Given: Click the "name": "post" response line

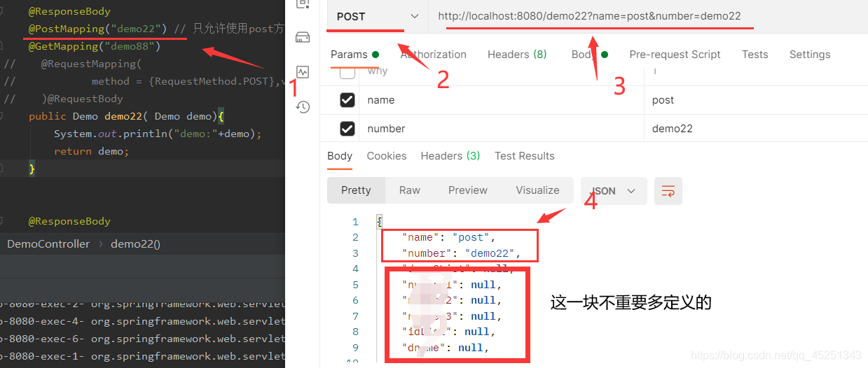Looking at the screenshot, I should click(x=449, y=237).
